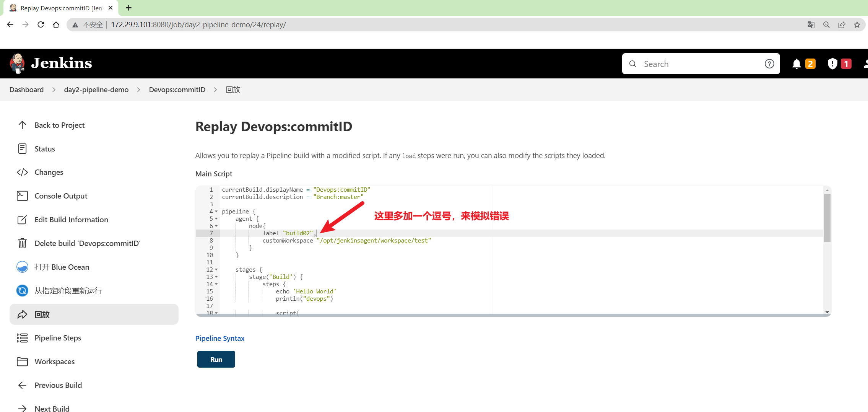The width and height of the screenshot is (868, 412).
Task: Place cursor on line 8 customWorkspace text
Action: pos(288,241)
